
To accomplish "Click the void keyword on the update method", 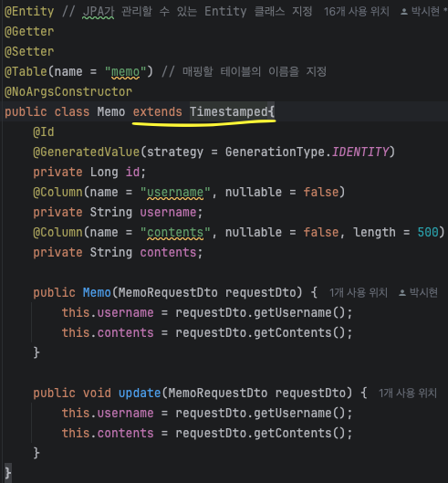I will pos(97,393).
